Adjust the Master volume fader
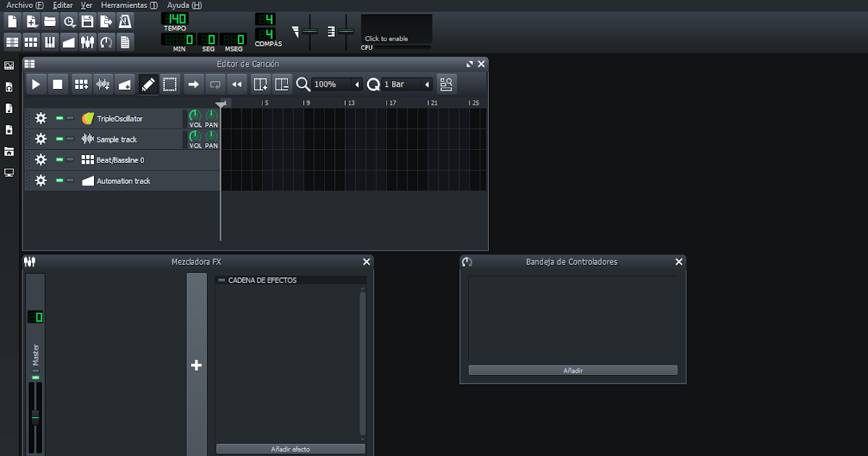 [x=35, y=416]
